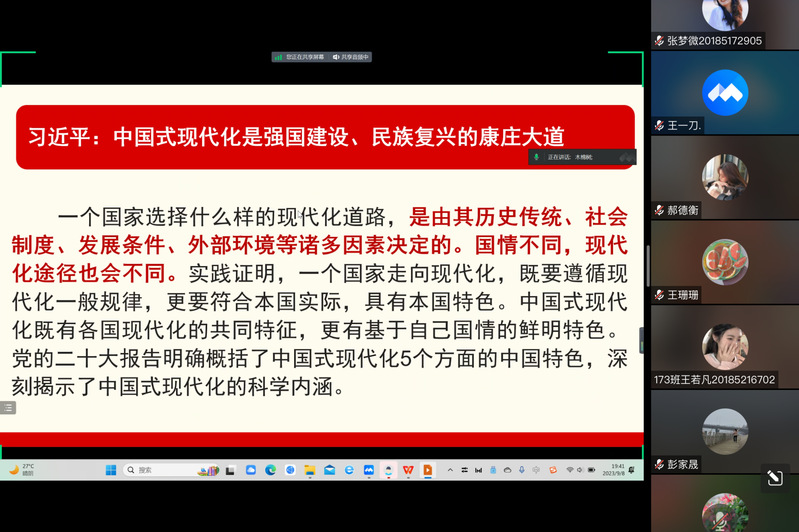Select the 173班王若凡 participant tile
This screenshot has width=799, height=532.
click(725, 347)
